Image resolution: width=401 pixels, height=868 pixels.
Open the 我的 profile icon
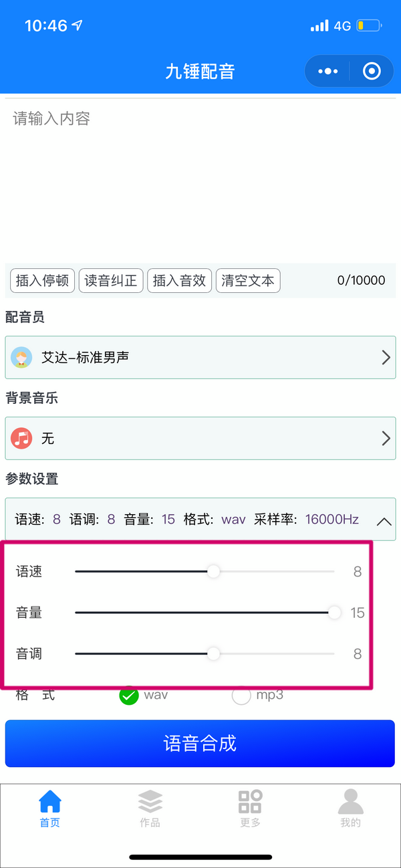point(351,800)
